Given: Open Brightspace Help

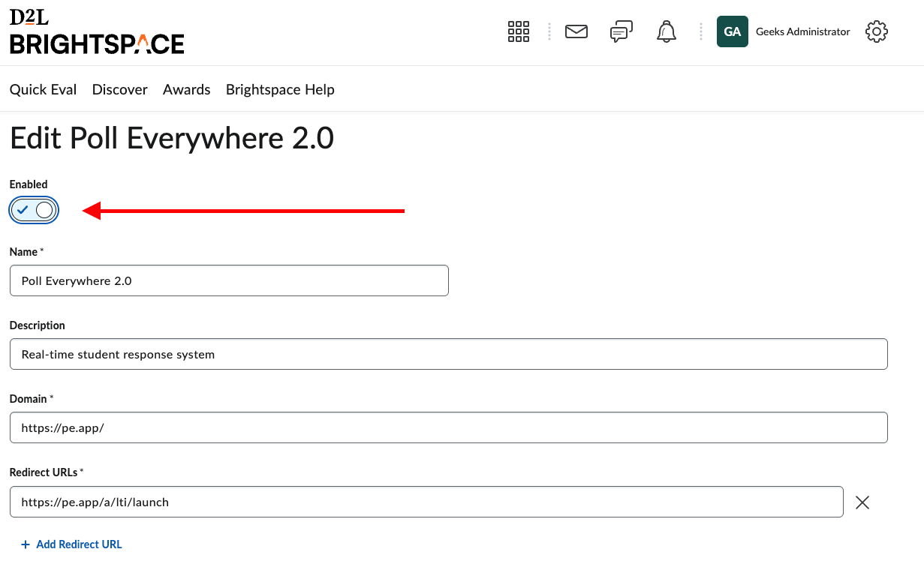Looking at the screenshot, I should (x=279, y=89).
